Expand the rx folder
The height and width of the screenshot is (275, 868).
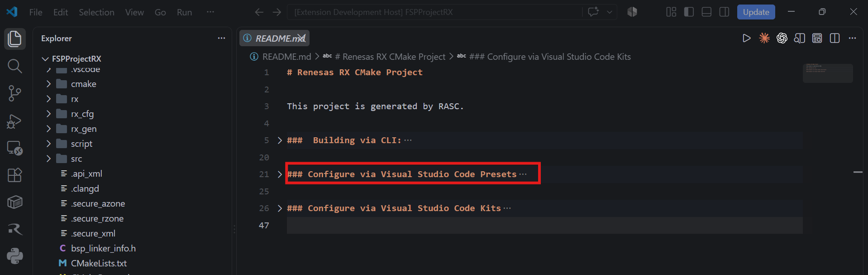(48, 99)
